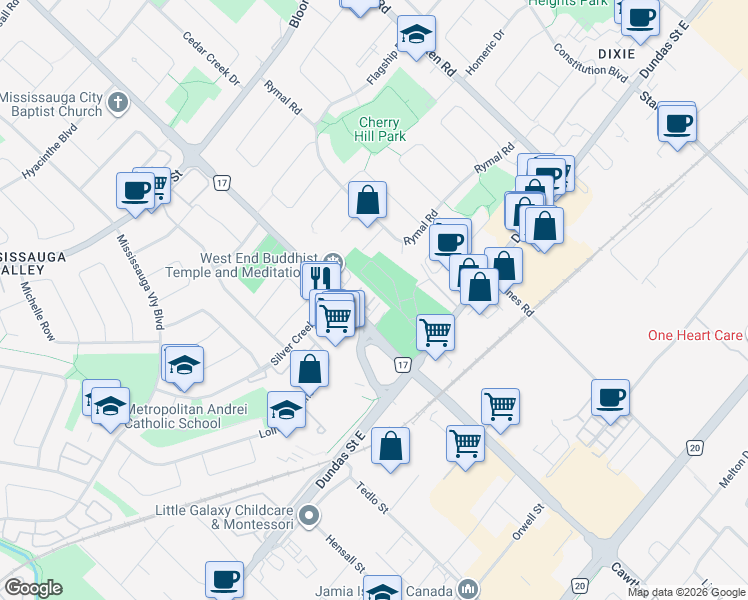Click the route 17 shield near Hyacinthe intersection
This screenshot has height=600, width=748.
click(221, 183)
